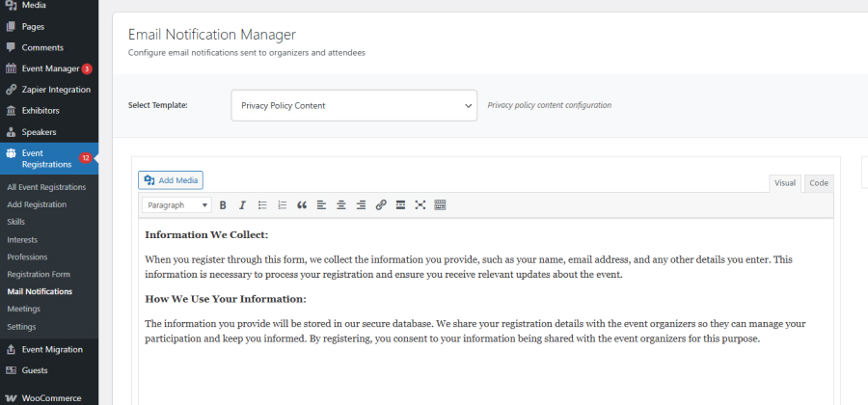
Task: Click the insert link icon
Action: (x=381, y=205)
